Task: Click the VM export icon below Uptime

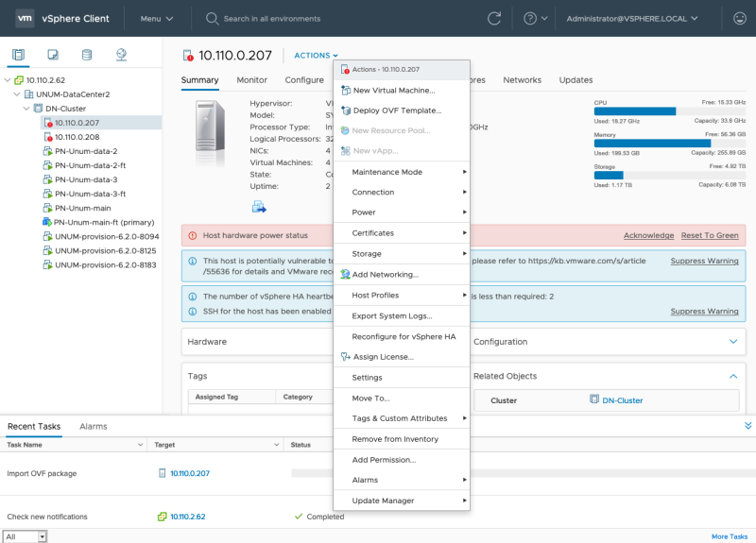Action: [x=259, y=207]
